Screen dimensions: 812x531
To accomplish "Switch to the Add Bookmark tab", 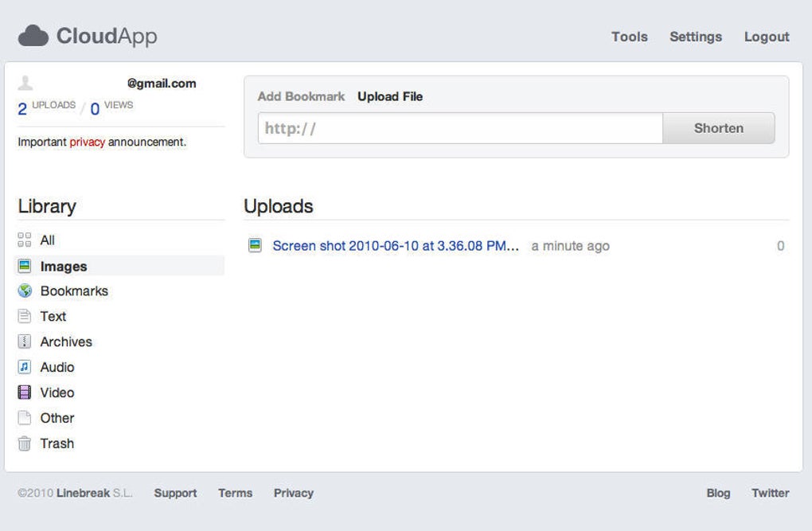I will click(301, 96).
